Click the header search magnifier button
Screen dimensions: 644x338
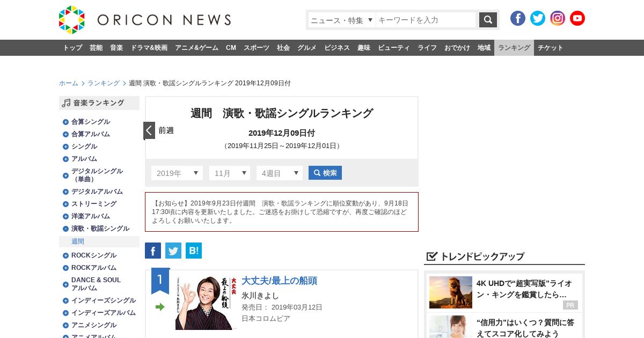click(x=488, y=20)
